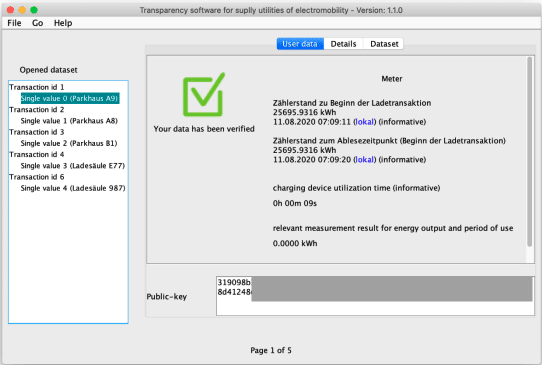This screenshot has height=365, width=542.
Task: Select Transaction id 6 in the tree
Action: [x=37, y=177]
